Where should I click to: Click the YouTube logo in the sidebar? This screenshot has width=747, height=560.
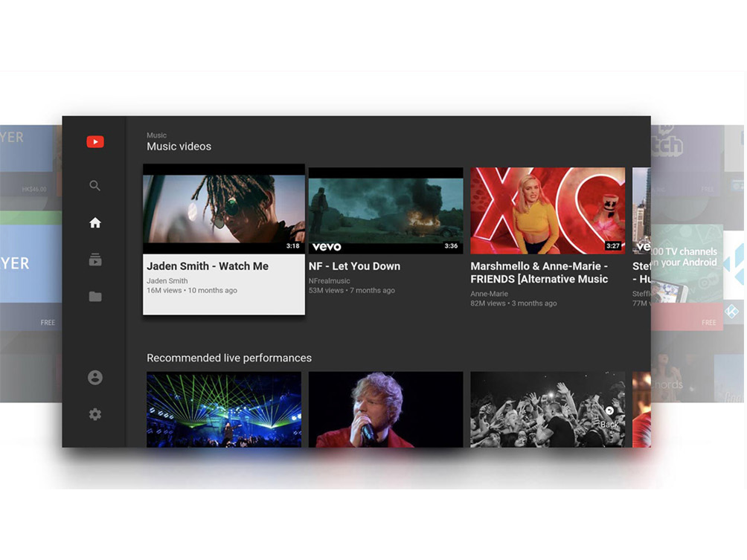pyautogui.click(x=94, y=141)
